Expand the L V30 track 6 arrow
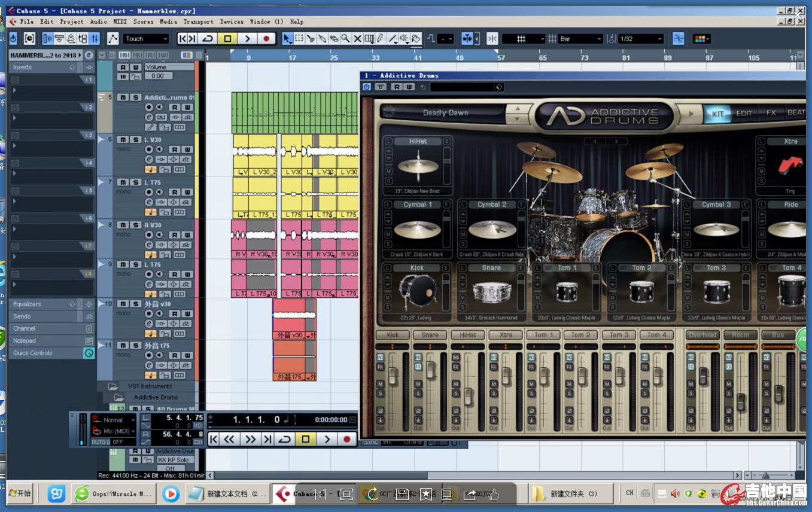This screenshot has width=812, height=512. point(101,139)
